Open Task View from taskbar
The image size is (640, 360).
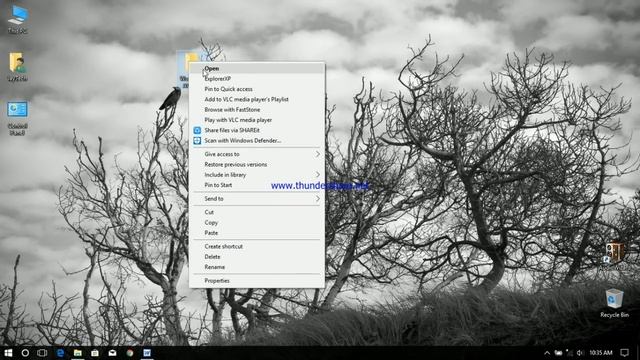(42, 353)
